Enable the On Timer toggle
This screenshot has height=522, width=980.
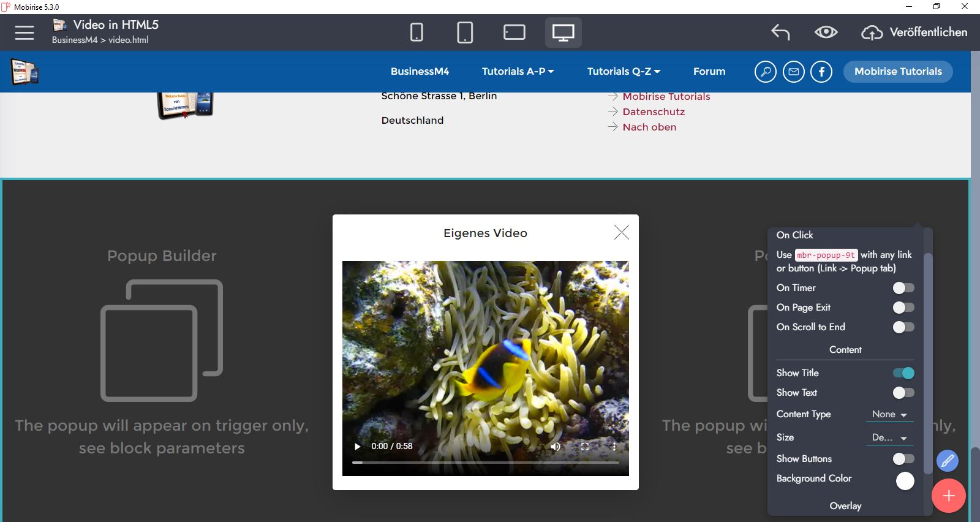[x=903, y=288]
